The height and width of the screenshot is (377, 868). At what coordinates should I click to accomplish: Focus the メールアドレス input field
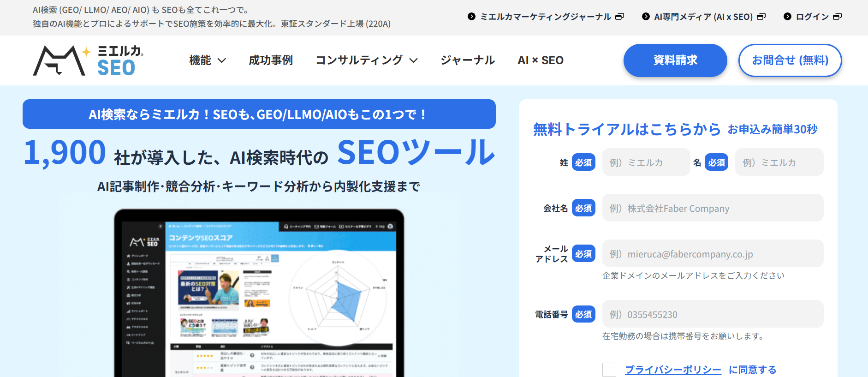713,253
